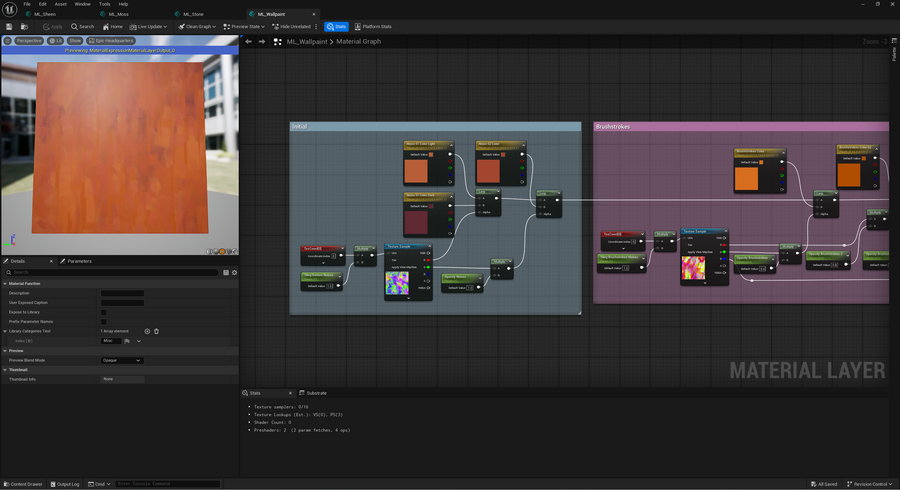The height and width of the screenshot is (490, 900).
Task: Delete all Library Categories array elements
Action: click(x=156, y=331)
